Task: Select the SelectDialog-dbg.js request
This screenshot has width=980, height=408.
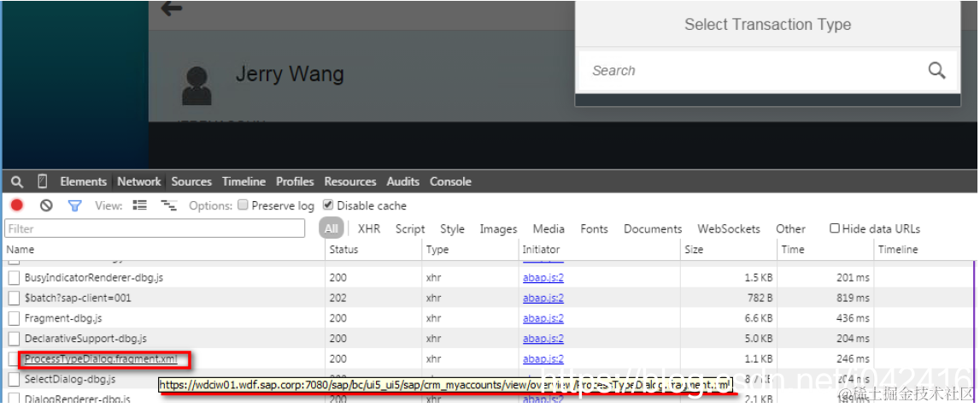Action: click(x=70, y=379)
